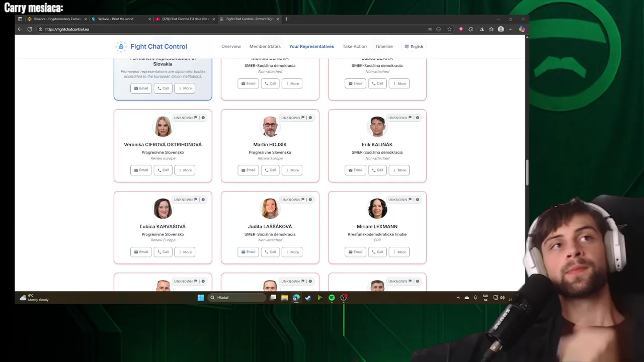Screen dimensions: 644x362
Task: Open the Overview nav item
Action: click(x=231, y=46)
